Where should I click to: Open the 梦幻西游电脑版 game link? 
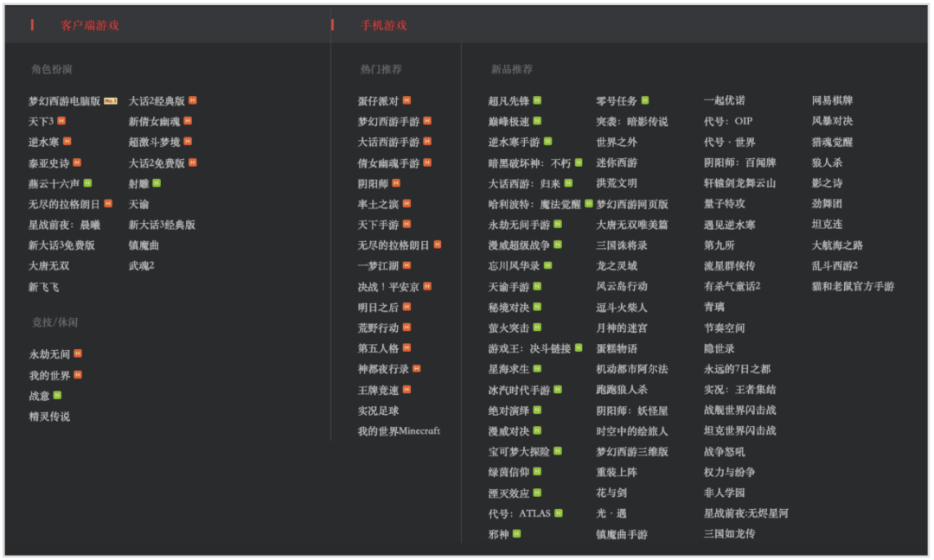[x=64, y=101]
